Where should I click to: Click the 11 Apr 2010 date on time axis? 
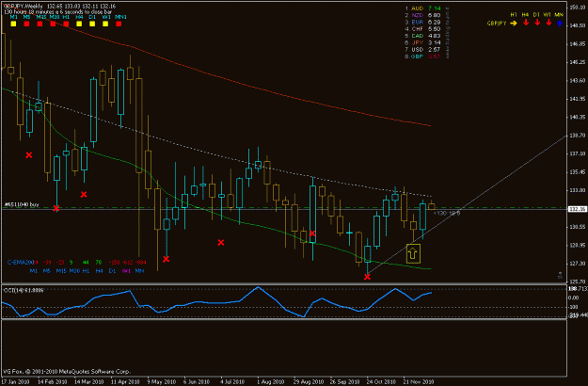tap(125, 382)
